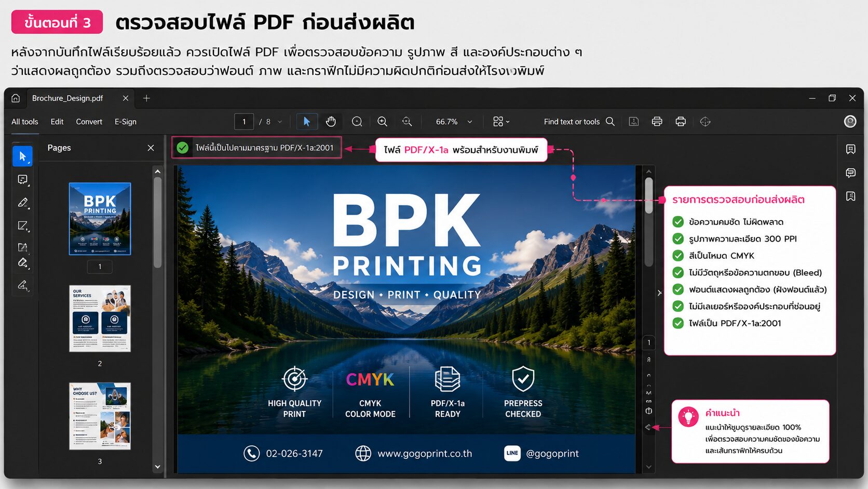Choose the Add comment tool in the left sidebar

pyautogui.click(x=22, y=180)
